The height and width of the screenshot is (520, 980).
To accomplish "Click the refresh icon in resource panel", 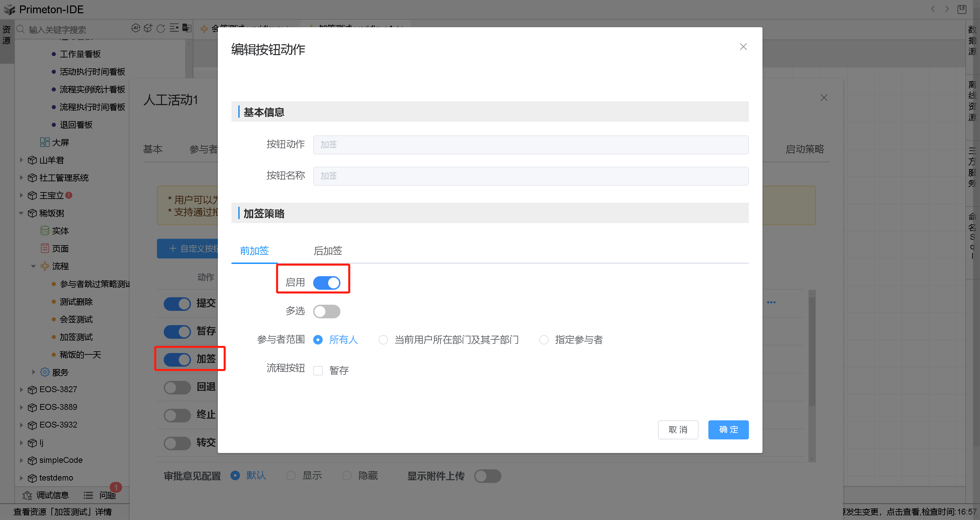I will pos(161,29).
